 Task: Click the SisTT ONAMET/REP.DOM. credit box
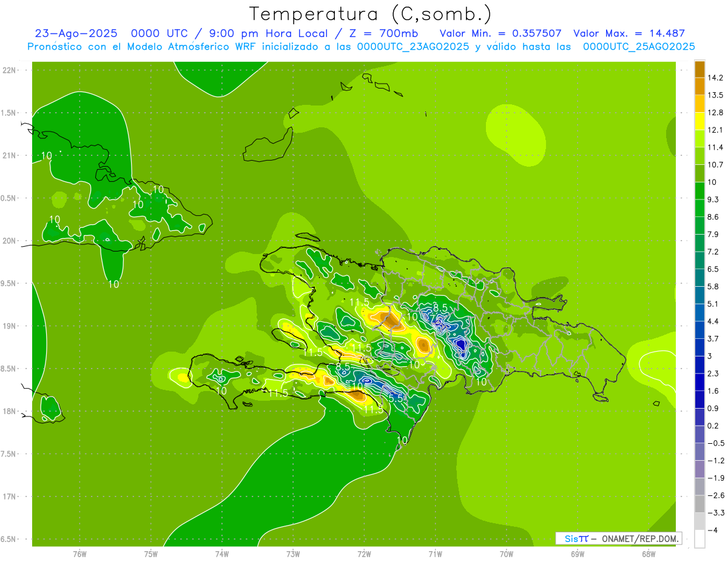618,538
